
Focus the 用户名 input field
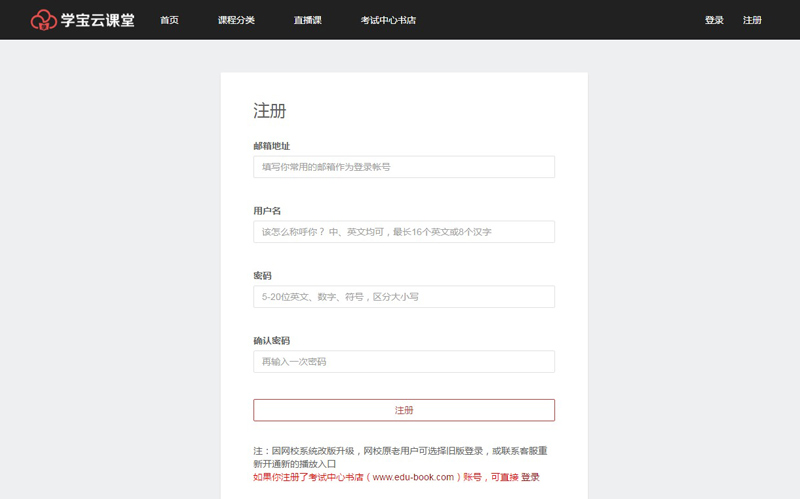(x=404, y=232)
